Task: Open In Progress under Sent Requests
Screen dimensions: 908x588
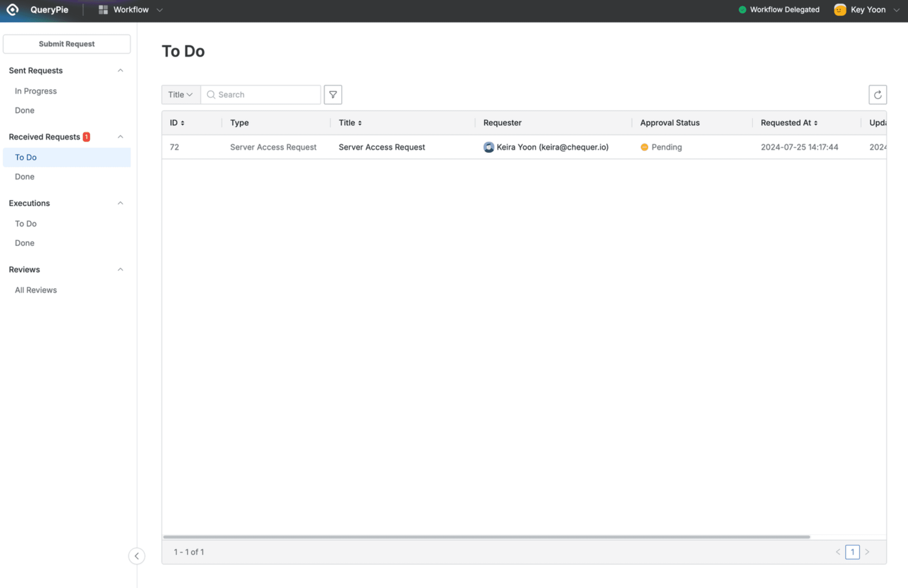Action: point(35,91)
